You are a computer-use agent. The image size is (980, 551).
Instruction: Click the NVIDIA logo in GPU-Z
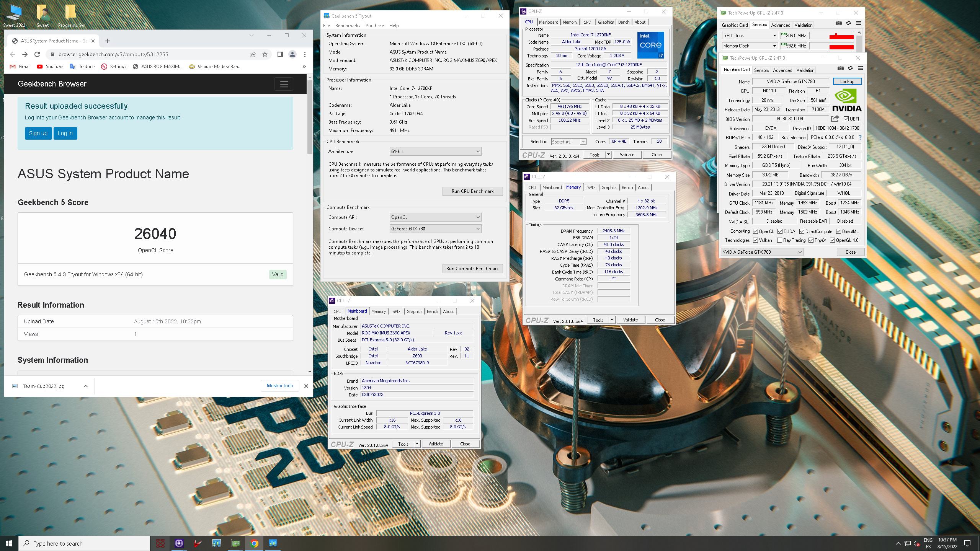(x=846, y=100)
